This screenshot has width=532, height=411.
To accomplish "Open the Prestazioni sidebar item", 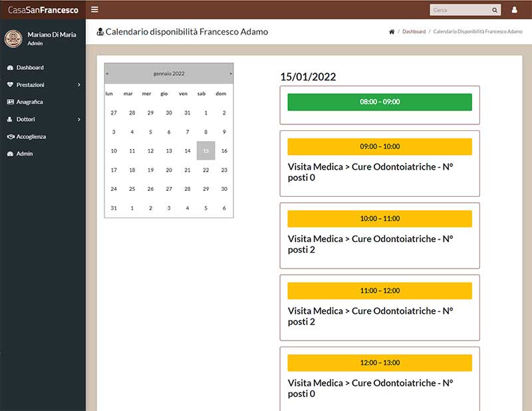I will 43,84.
